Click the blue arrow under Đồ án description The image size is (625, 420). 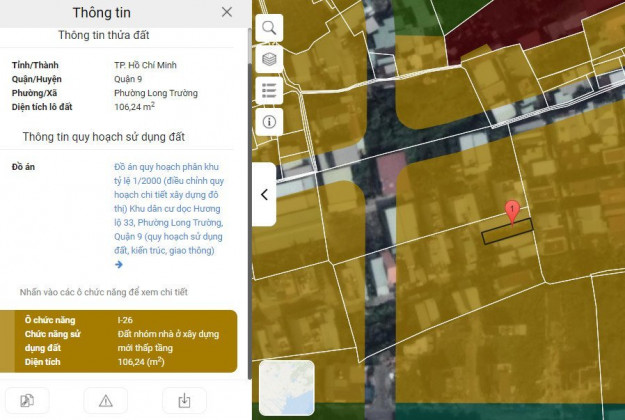coord(119,265)
